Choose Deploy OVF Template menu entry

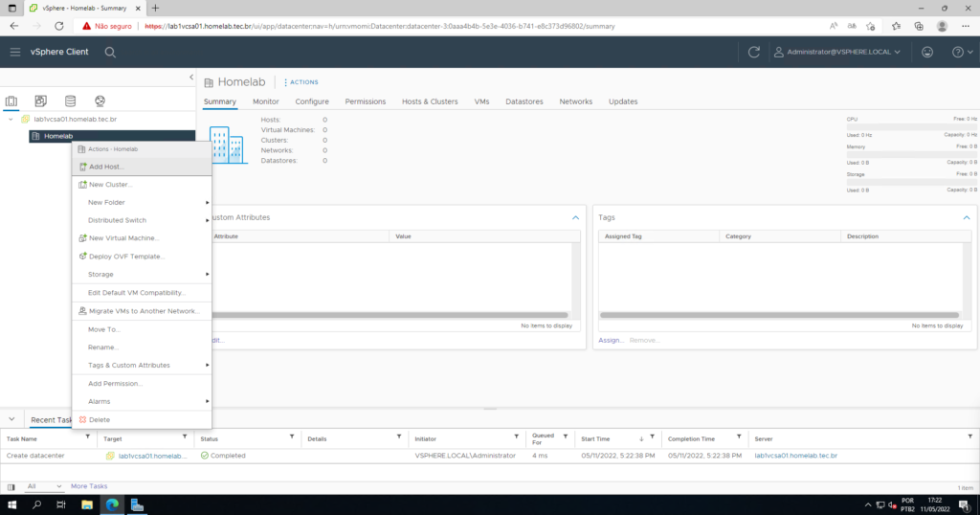point(142,257)
